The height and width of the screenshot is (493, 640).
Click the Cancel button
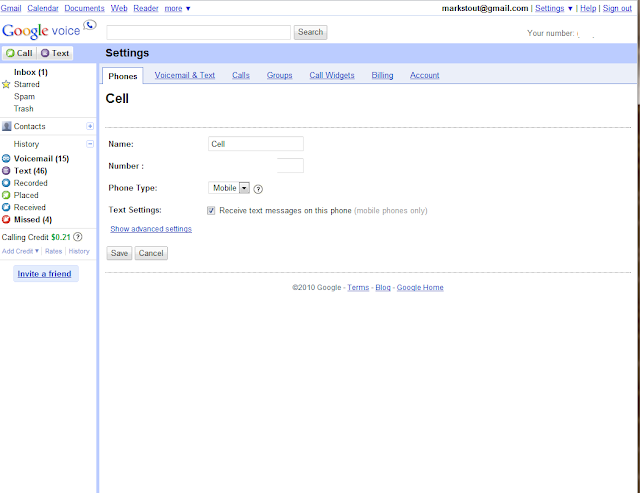tap(151, 253)
